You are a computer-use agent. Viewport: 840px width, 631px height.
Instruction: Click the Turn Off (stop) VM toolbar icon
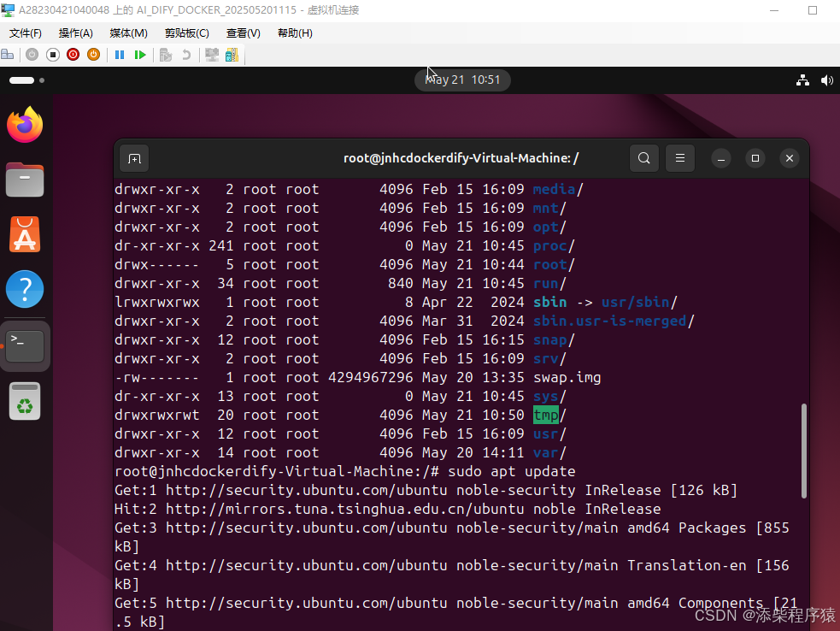click(x=52, y=55)
